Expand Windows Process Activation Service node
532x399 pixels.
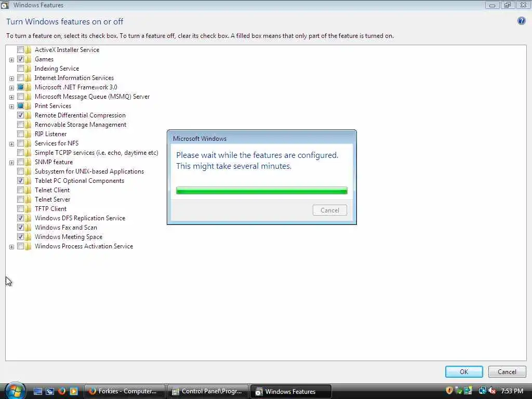coord(11,247)
